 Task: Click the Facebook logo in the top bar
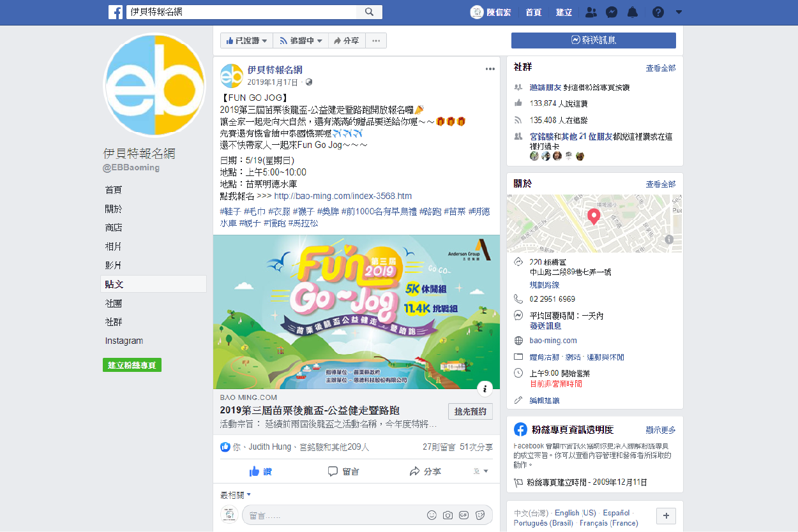pyautogui.click(x=116, y=12)
